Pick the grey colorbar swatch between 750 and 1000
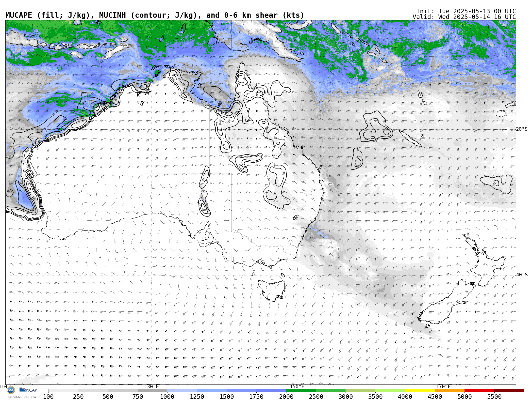Screen dimensions: 532x400 click(152, 391)
